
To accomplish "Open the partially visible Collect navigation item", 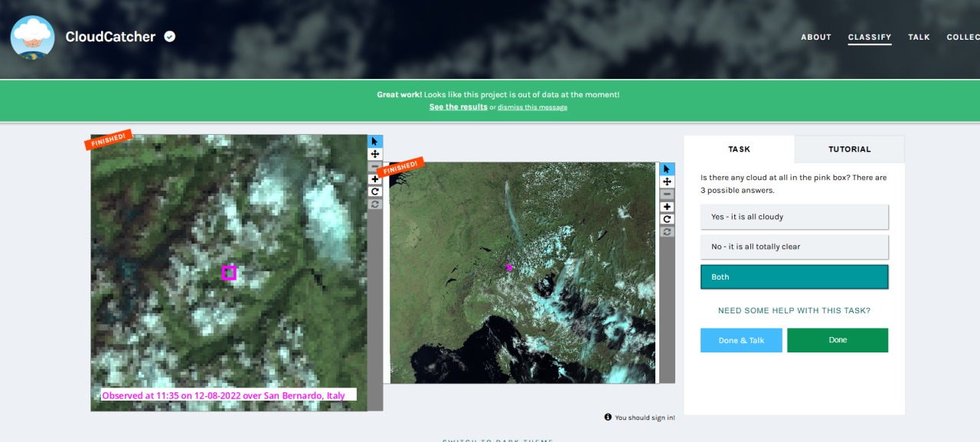I will 963,37.
